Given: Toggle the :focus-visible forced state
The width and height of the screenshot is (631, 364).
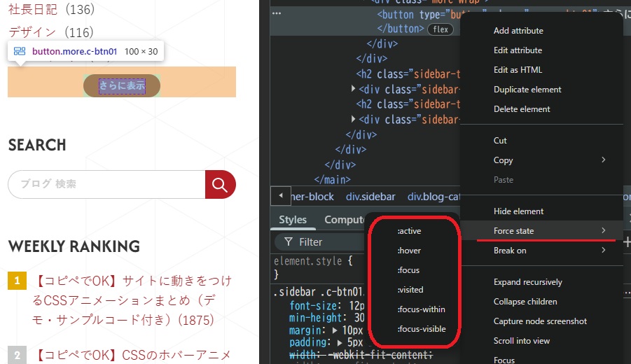Looking at the screenshot, I should 422,329.
